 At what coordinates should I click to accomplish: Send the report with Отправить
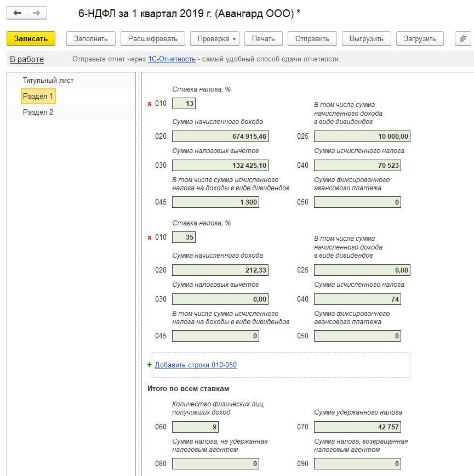tap(312, 38)
